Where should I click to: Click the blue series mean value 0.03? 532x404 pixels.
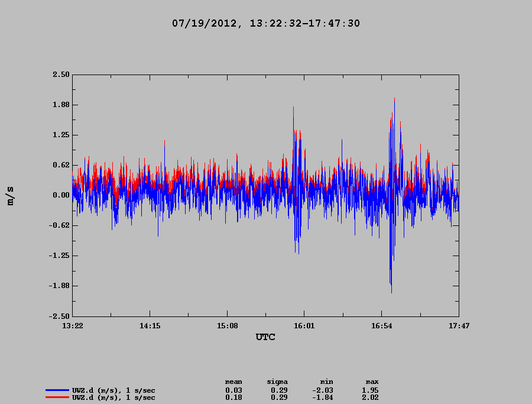point(233,390)
